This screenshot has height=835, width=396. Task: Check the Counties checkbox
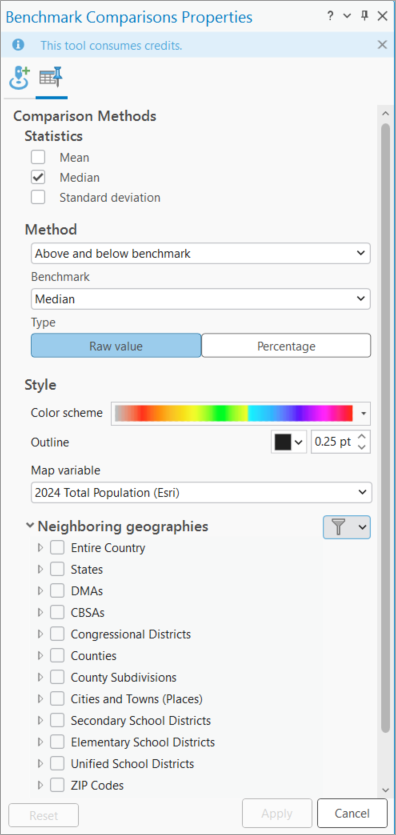tap(57, 656)
